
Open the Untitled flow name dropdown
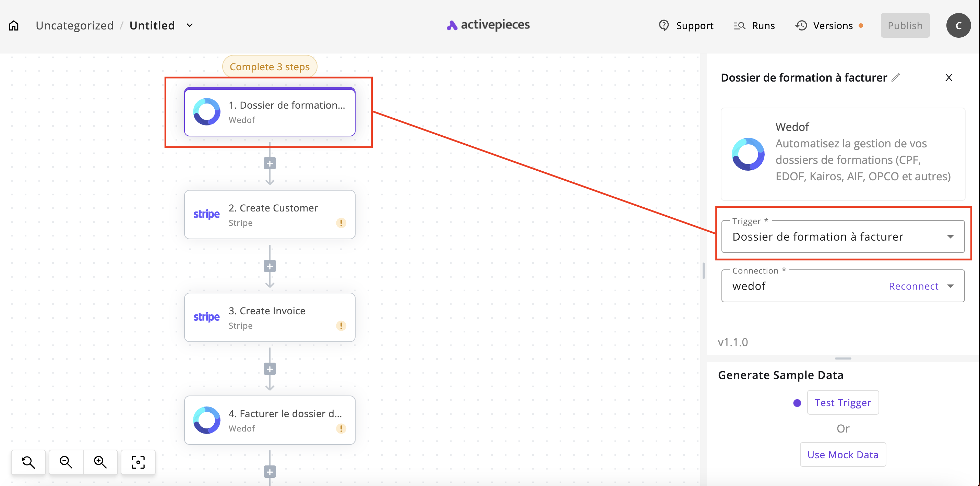(x=190, y=25)
